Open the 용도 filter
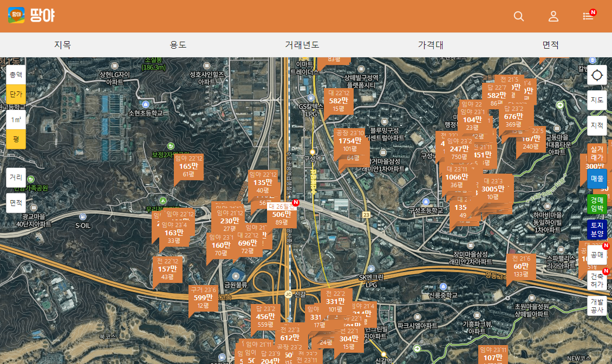This screenshot has width=612, height=364. pyautogui.click(x=178, y=45)
